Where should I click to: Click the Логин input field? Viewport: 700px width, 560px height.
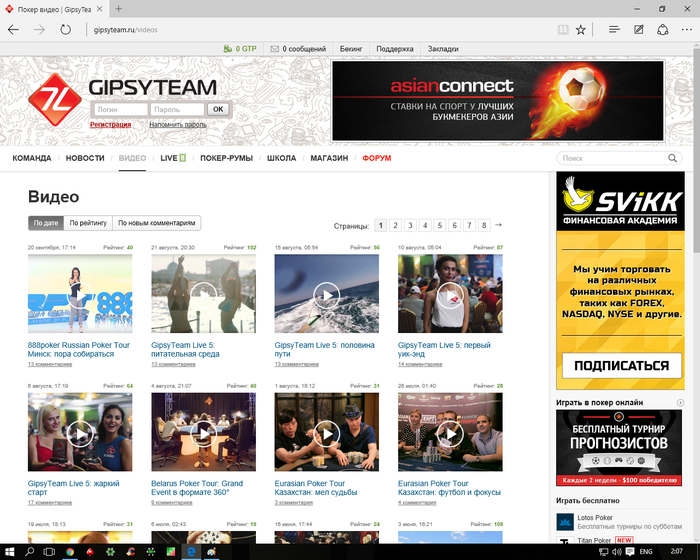120,109
